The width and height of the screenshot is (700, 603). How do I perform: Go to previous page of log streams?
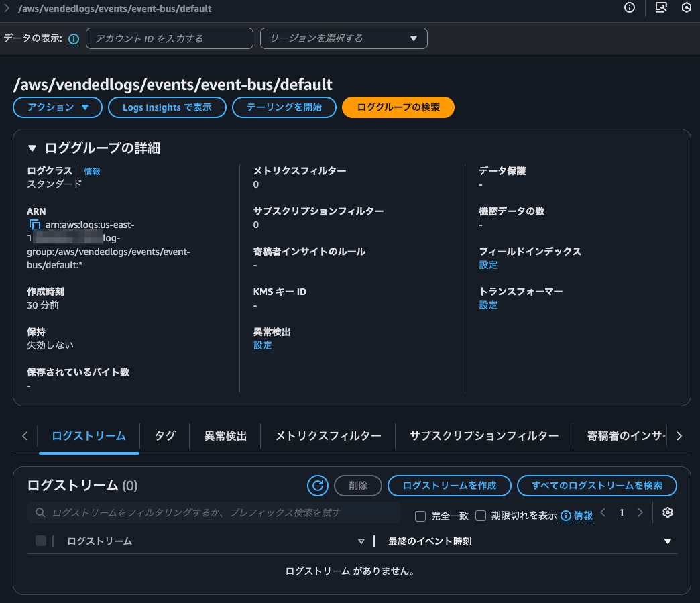[x=603, y=512]
